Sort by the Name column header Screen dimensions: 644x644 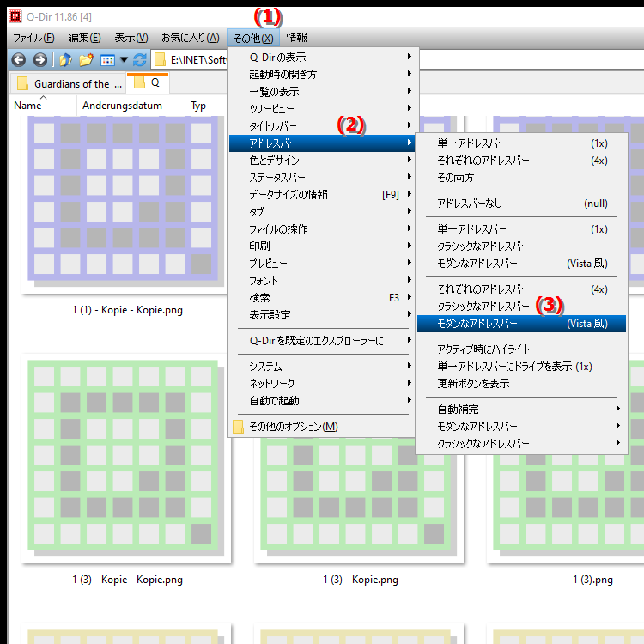[x=43, y=106]
